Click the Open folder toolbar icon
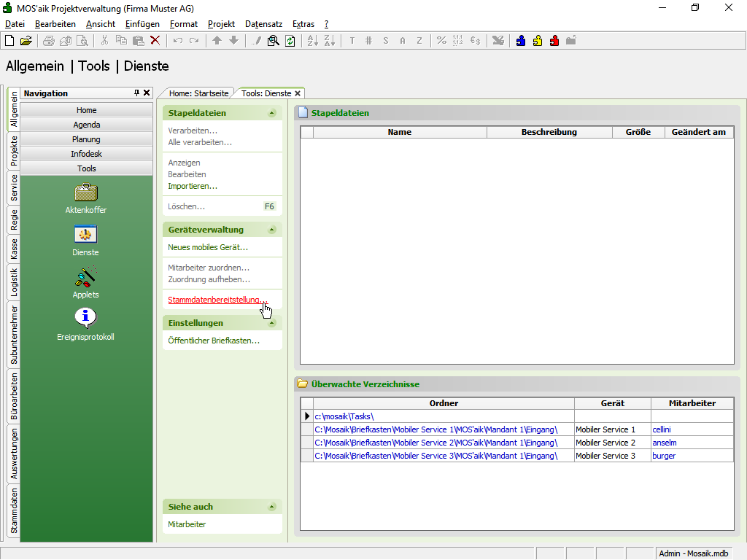 point(26,41)
